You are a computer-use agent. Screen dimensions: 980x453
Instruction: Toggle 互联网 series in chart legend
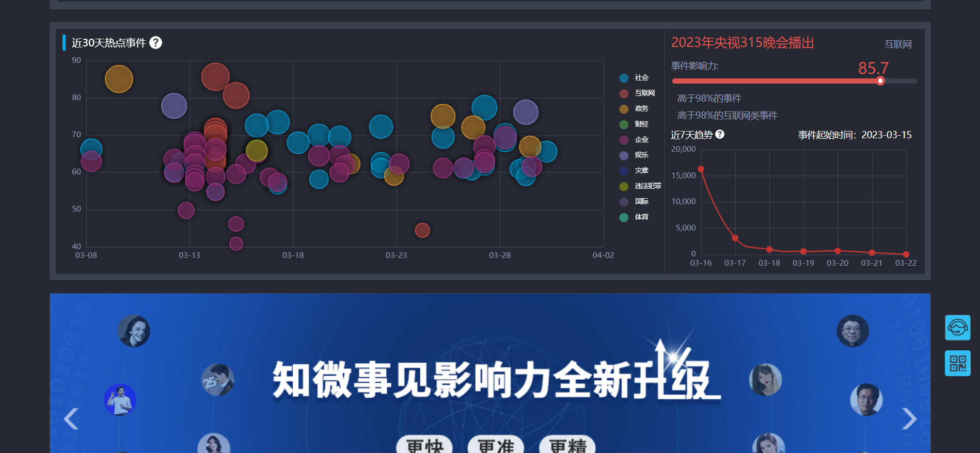[x=637, y=93]
